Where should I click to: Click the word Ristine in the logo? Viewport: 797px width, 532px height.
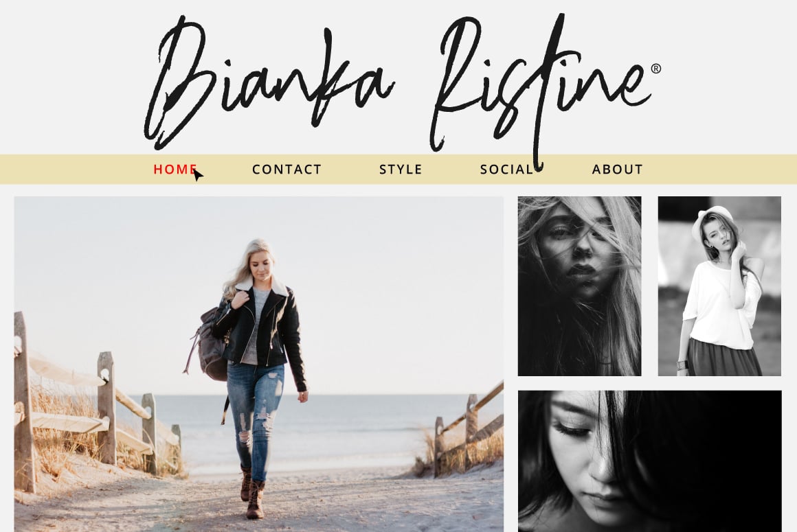click(541, 89)
